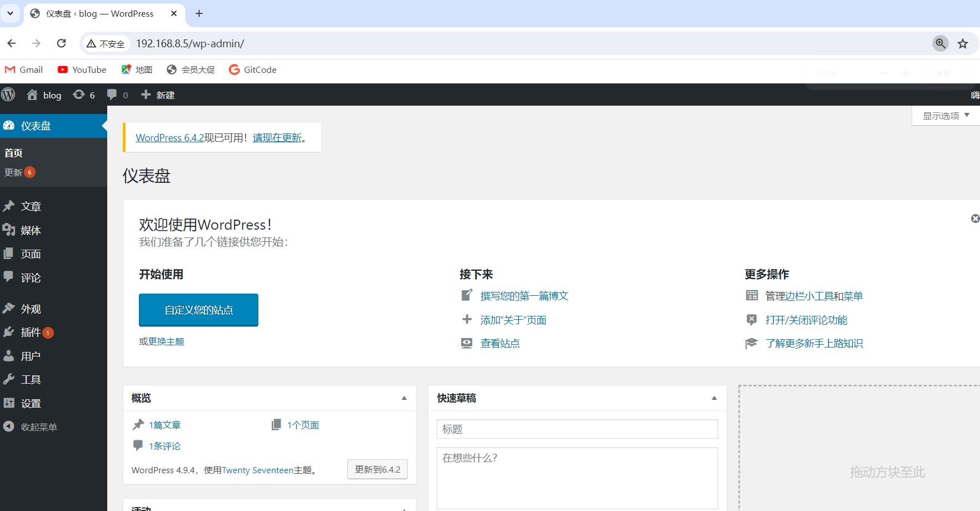Click the WordPress 6.4.2 link

[169, 137]
